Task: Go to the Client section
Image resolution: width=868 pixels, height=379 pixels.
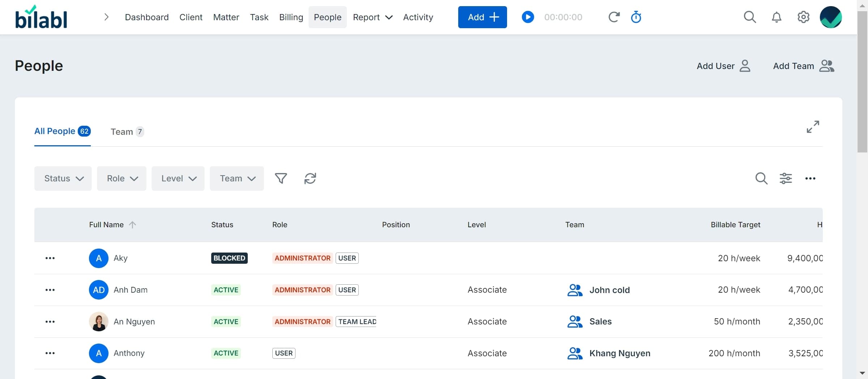Action: [191, 17]
